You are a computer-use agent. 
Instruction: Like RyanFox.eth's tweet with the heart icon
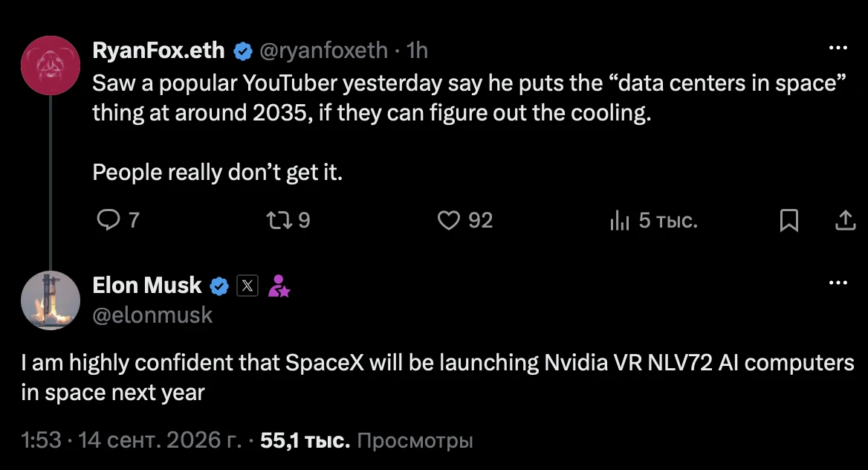pos(449,220)
